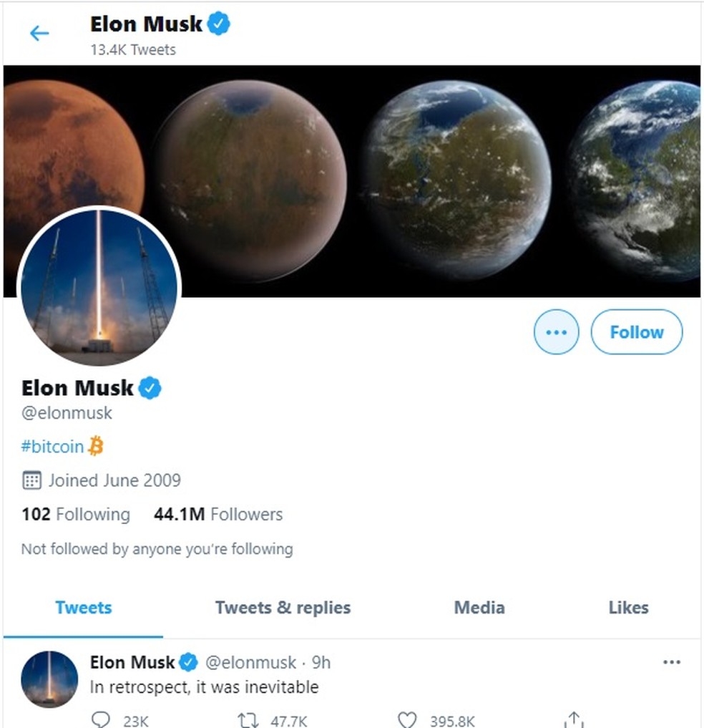The image size is (704, 728).
Task: Like the tweet using the heart icon
Action: (407, 719)
